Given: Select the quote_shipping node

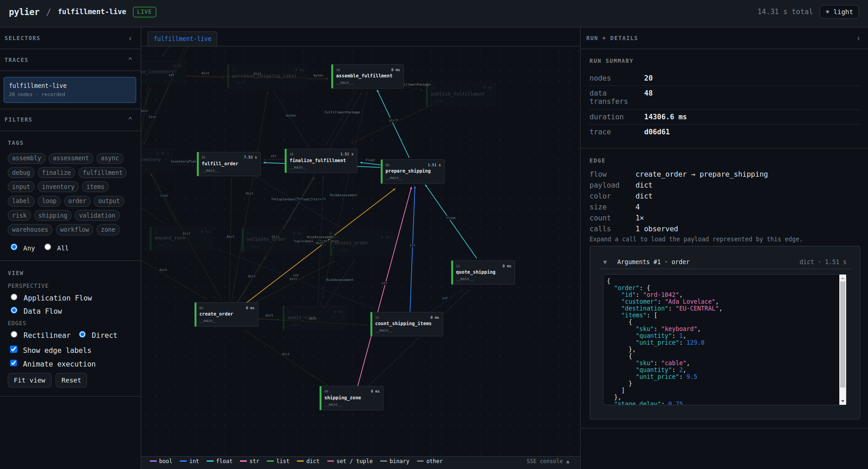Looking at the screenshot, I should coord(483,272).
